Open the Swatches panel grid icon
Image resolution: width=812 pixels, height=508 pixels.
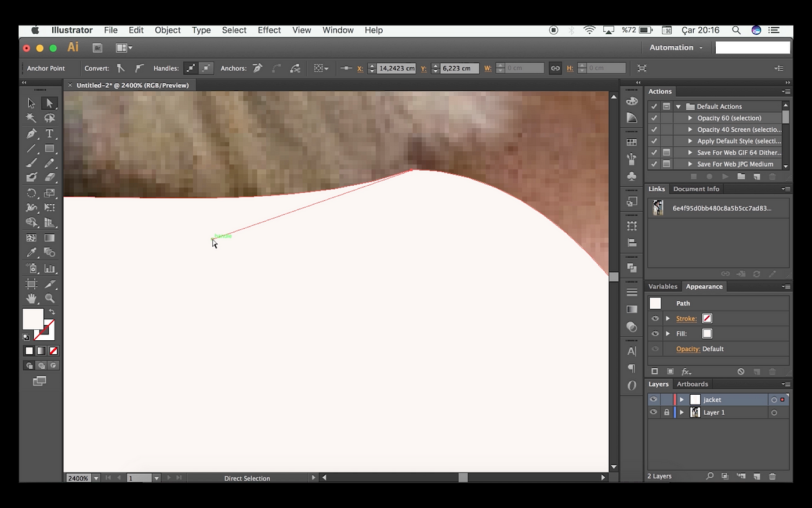(x=632, y=142)
